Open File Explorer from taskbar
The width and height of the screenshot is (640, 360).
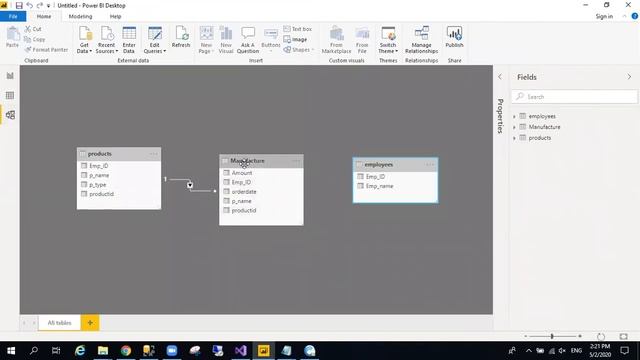coord(103,351)
